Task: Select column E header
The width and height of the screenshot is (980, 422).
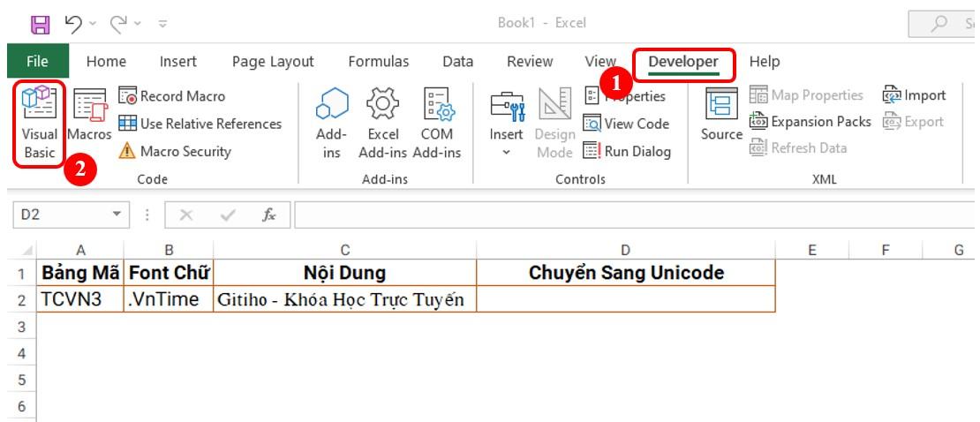Action: (812, 250)
